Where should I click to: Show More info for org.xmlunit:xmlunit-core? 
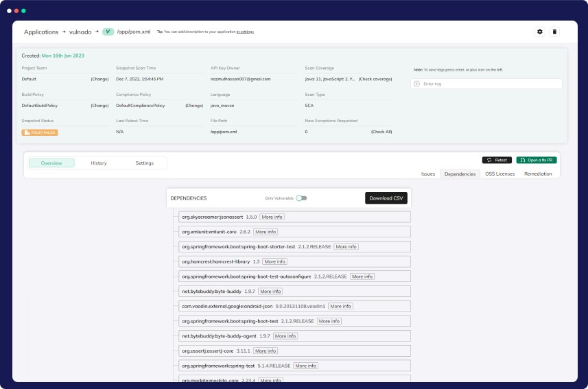coord(266,232)
